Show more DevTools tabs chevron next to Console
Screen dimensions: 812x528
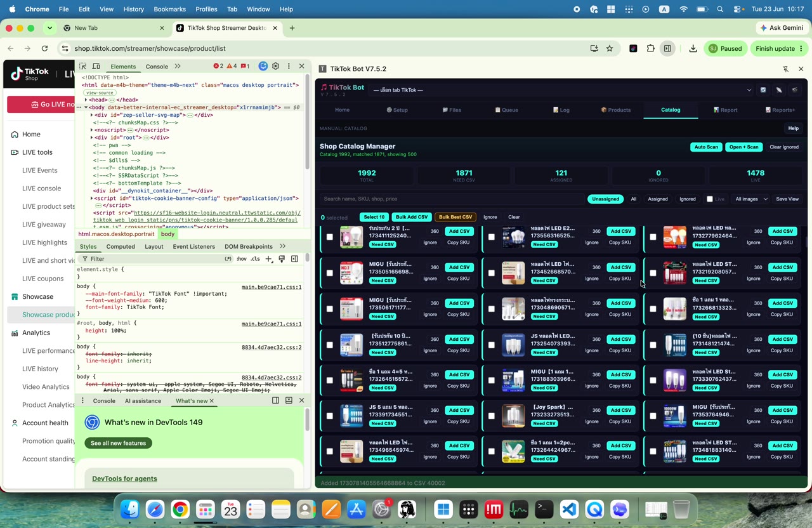(x=178, y=66)
